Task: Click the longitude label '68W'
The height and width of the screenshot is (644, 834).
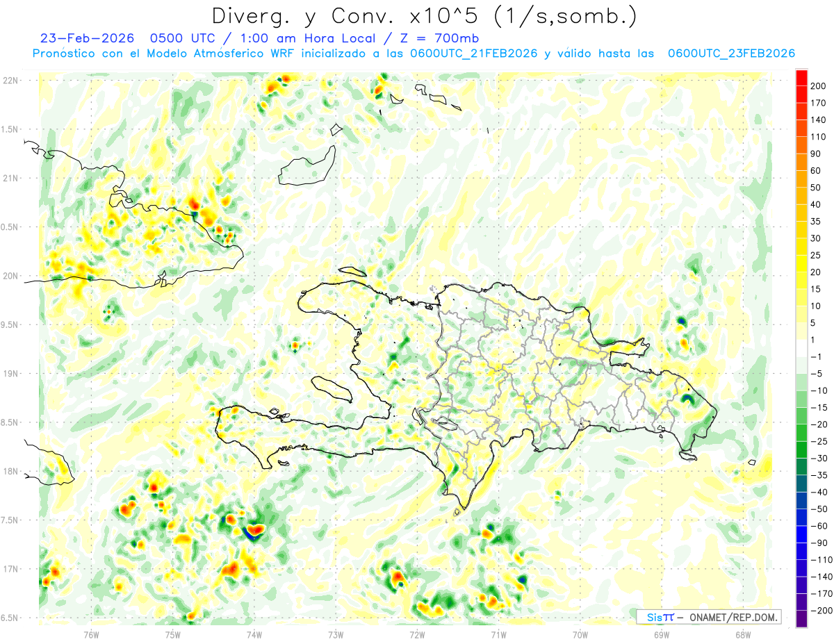Action: 742,634
